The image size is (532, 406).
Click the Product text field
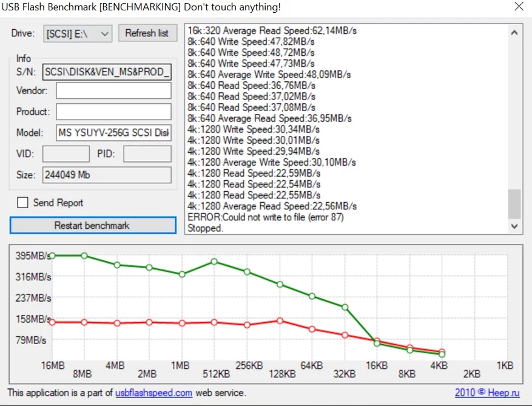coord(113,112)
